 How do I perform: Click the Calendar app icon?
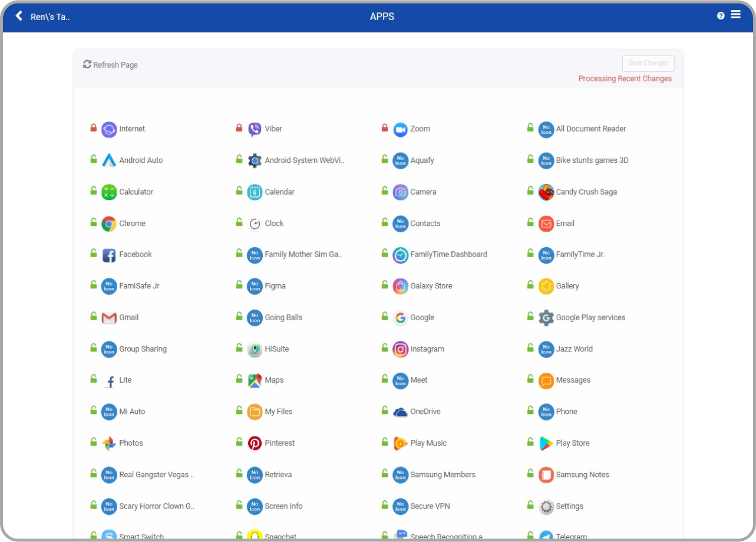(255, 192)
